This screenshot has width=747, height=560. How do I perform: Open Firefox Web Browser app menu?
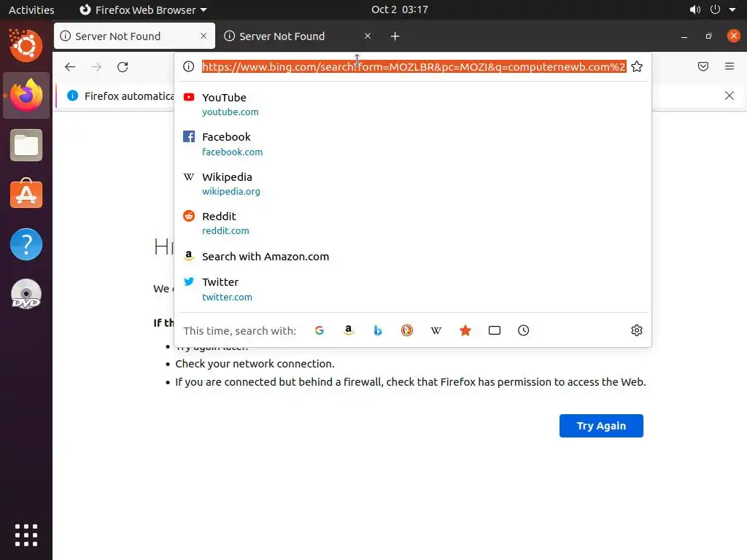coord(143,9)
